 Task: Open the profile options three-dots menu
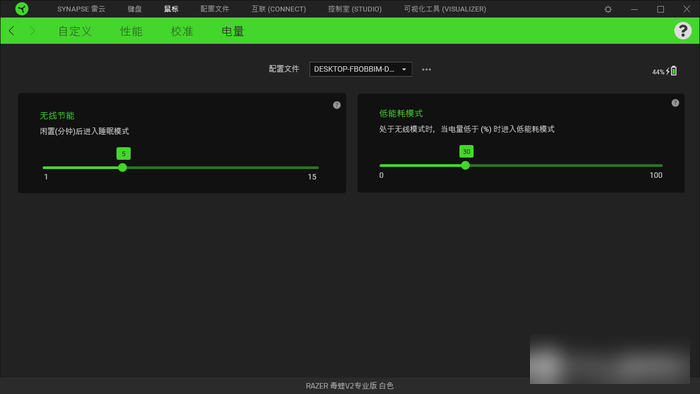[x=426, y=69]
